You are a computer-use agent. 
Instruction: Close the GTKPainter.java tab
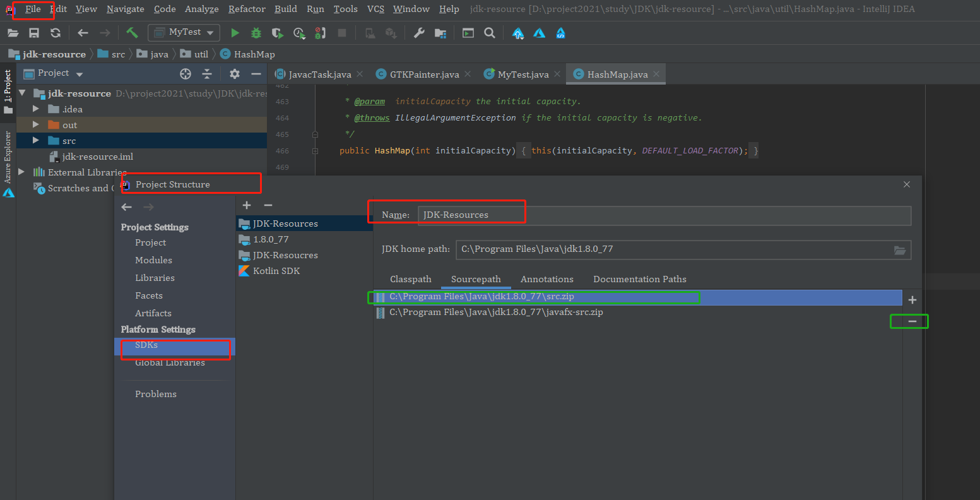[467, 74]
